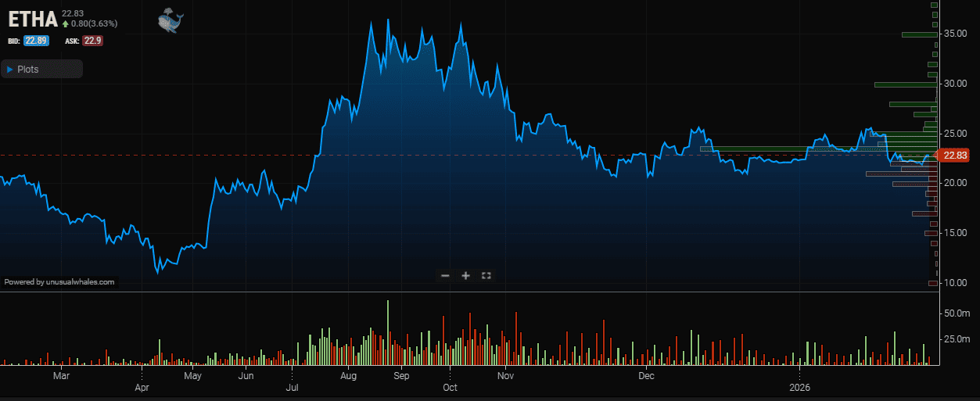The image size is (980, 401).
Task: Select the 2026 marker on time axis
Action: 801,387
